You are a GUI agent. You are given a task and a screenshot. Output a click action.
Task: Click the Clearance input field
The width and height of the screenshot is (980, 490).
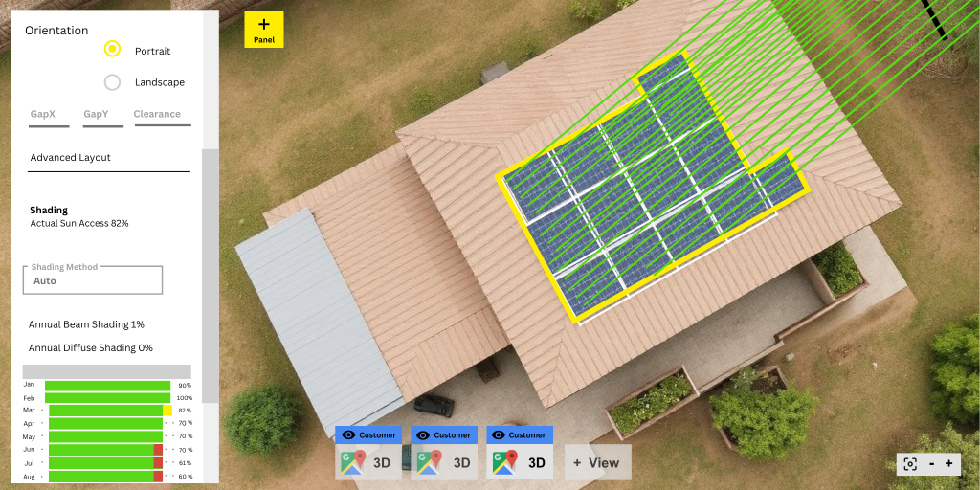[x=161, y=115]
